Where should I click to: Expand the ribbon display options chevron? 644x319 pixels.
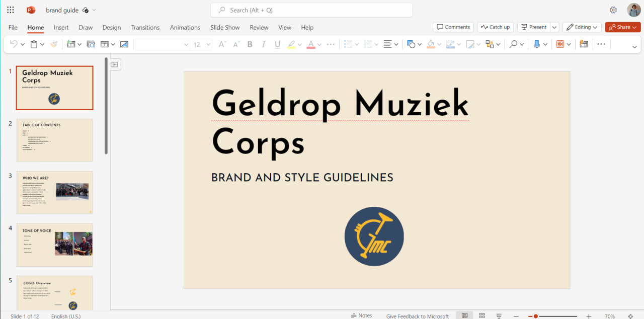[634, 46]
